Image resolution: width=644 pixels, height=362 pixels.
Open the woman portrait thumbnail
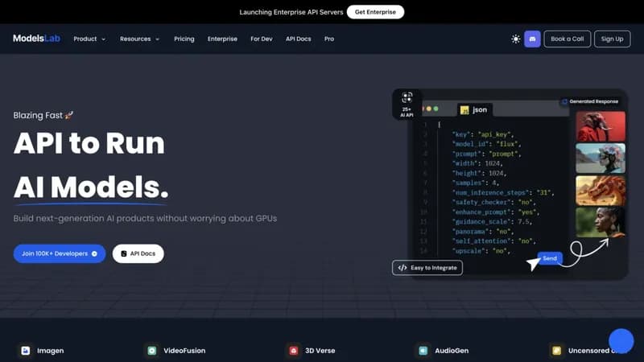click(x=601, y=222)
